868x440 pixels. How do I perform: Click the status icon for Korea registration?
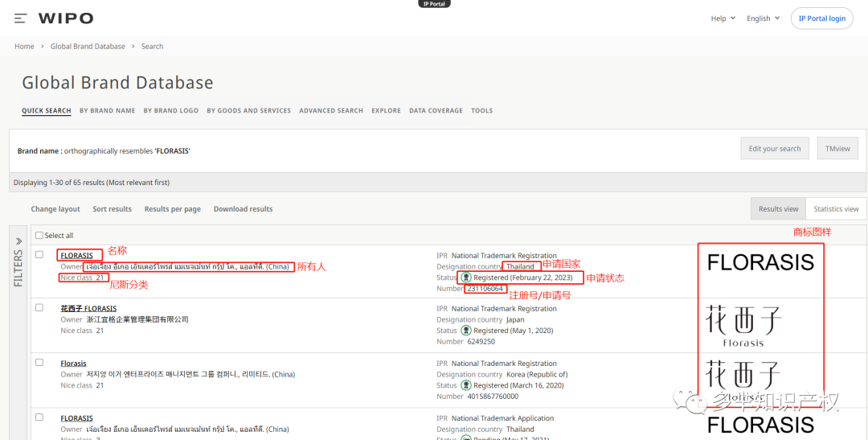pos(465,385)
